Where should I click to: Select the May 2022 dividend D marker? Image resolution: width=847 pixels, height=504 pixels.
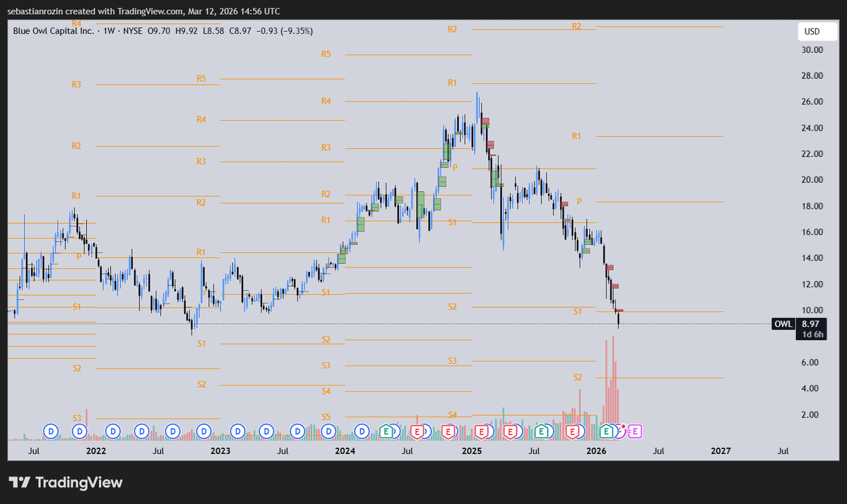point(141,431)
